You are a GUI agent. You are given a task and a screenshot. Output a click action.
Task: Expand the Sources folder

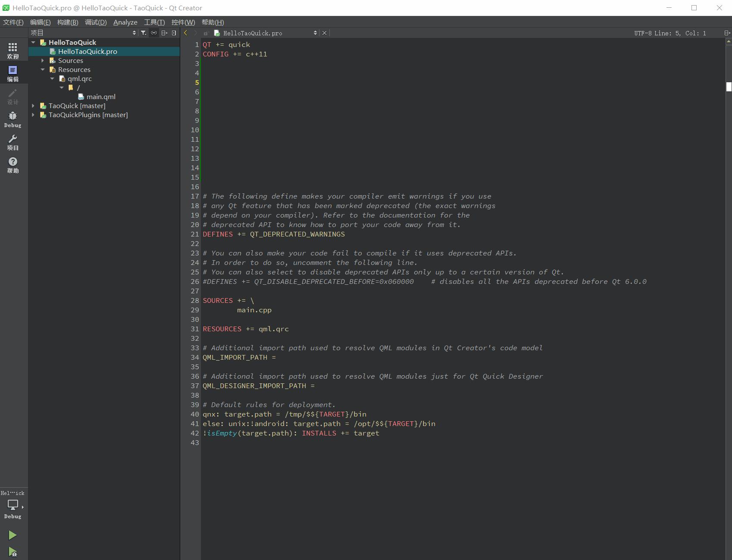pyautogui.click(x=43, y=61)
